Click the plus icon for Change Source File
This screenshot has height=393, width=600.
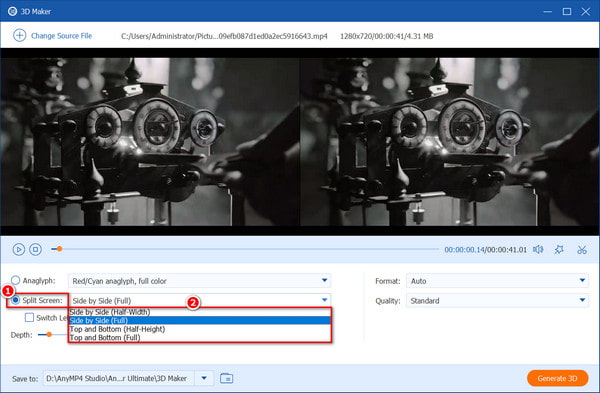[x=20, y=36]
